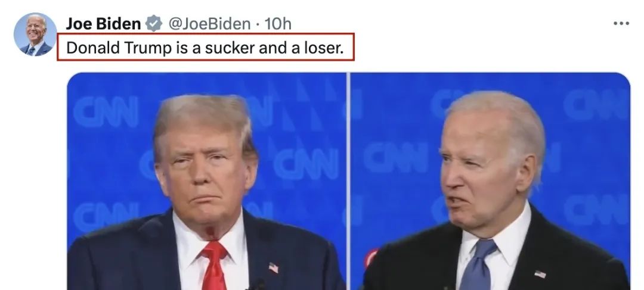The height and width of the screenshot is (290, 644).
Task: Open the round profile avatar photo
Action: [x=35, y=35]
